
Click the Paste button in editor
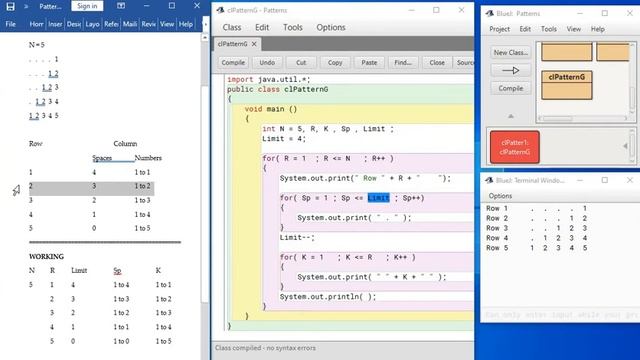(x=369, y=62)
